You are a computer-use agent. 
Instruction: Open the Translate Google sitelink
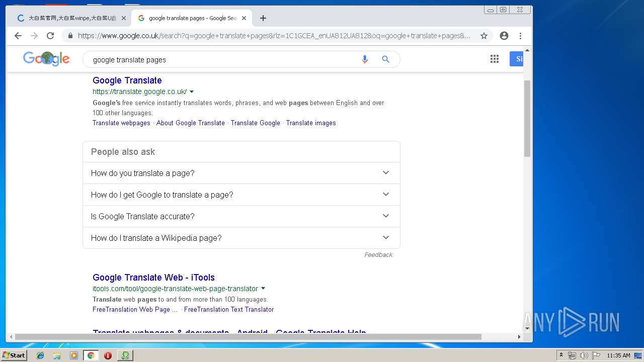(256, 123)
